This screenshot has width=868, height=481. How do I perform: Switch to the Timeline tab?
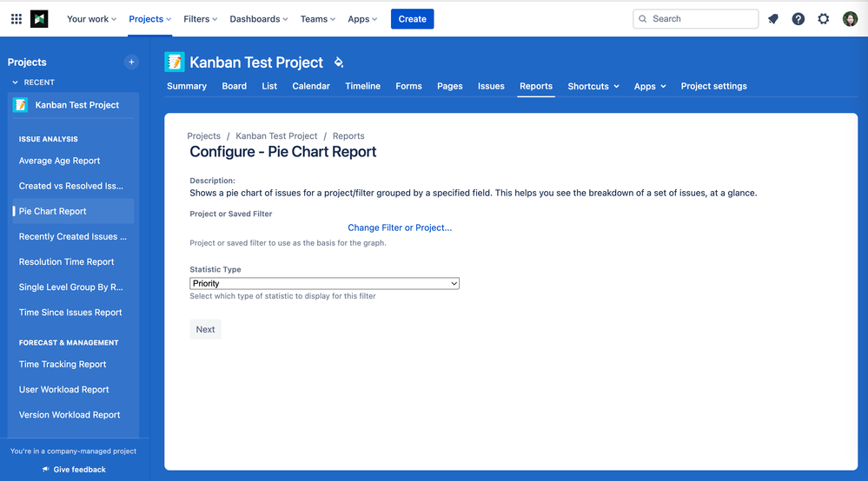pyautogui.click(x=362, y=86)
